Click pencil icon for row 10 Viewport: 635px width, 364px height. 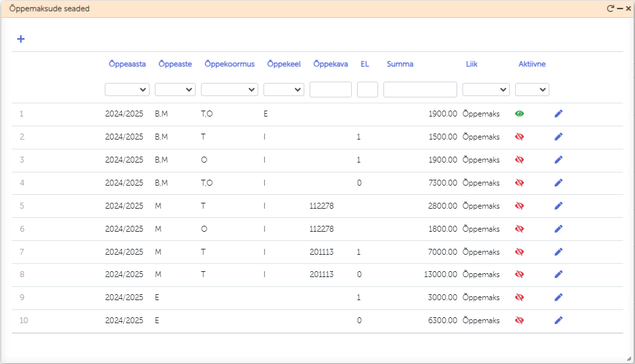tap(559, 321)
